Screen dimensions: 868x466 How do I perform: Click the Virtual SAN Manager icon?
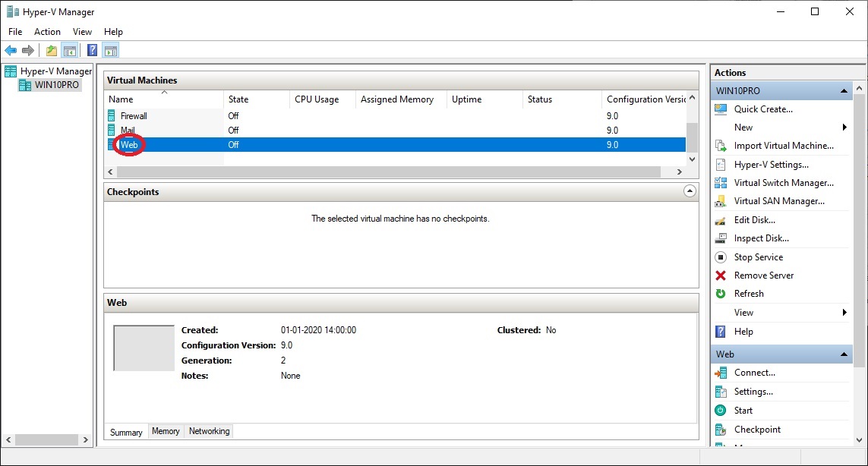(721, 201)
